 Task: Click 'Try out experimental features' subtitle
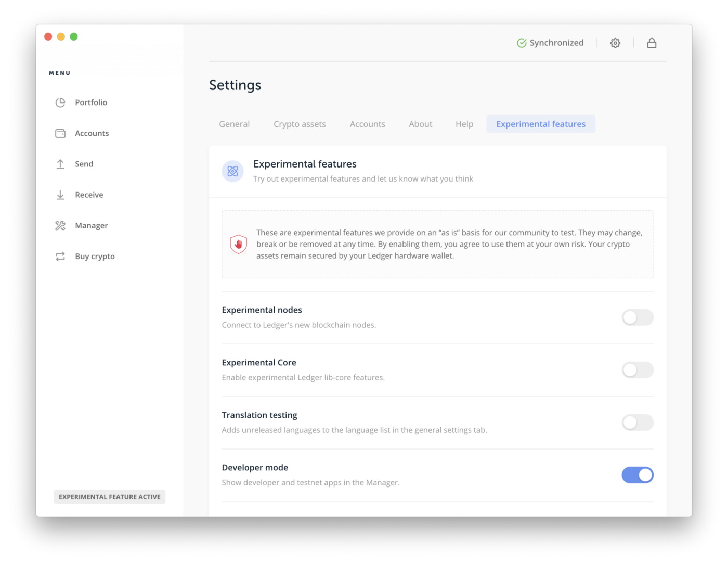pos(363,178)
